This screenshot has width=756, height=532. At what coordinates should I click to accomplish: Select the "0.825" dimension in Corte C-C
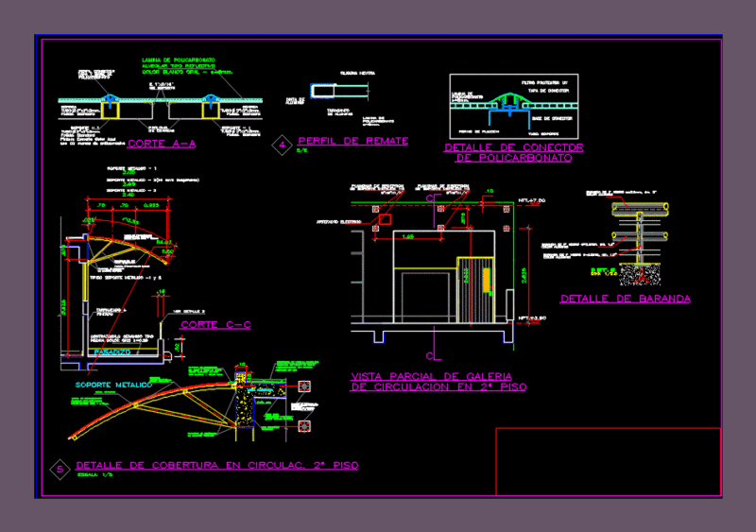click(151, 205)
